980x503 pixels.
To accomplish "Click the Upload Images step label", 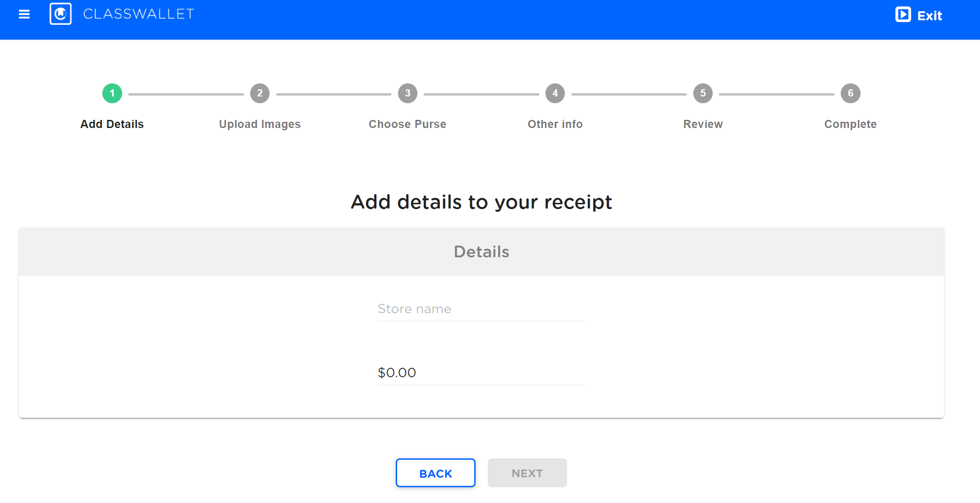I will (x=260, y=124).
